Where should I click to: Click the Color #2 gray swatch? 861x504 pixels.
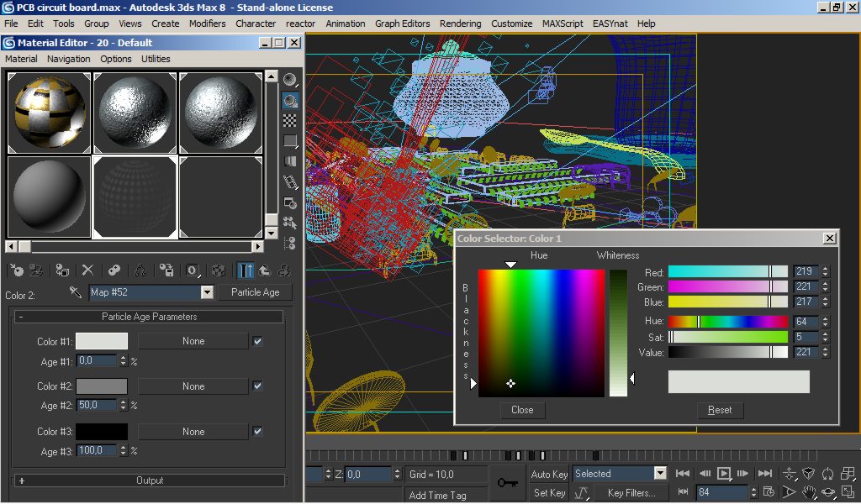tap(102, 386)
